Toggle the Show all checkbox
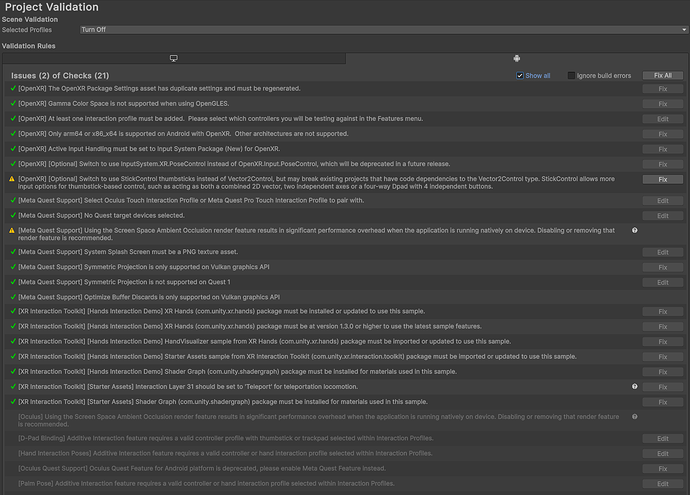This screenshot has height=495, width=690. tap(520, 76)
